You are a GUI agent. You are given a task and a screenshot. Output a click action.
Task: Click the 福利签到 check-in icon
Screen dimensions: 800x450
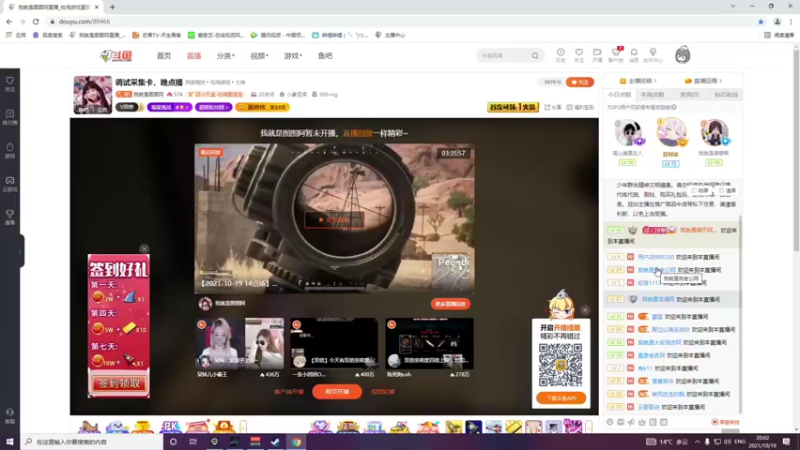pyautogui.click(x=580, y=107)
